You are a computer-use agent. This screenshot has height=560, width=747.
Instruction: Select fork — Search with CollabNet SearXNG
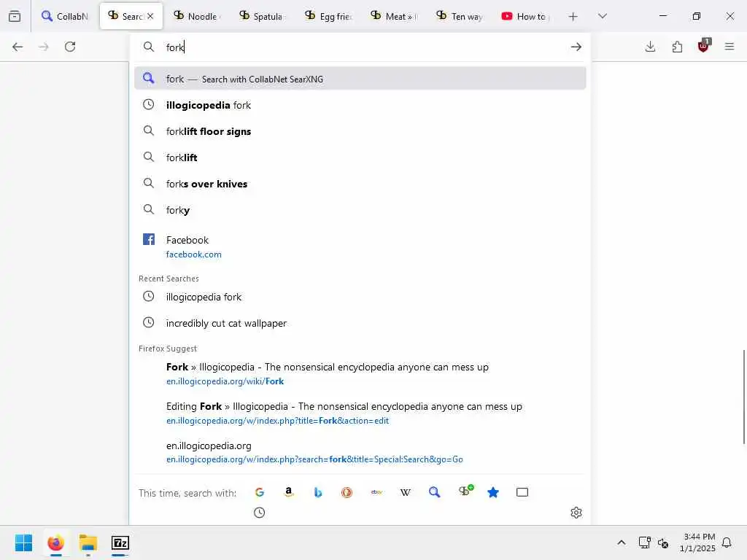[360, 79]
